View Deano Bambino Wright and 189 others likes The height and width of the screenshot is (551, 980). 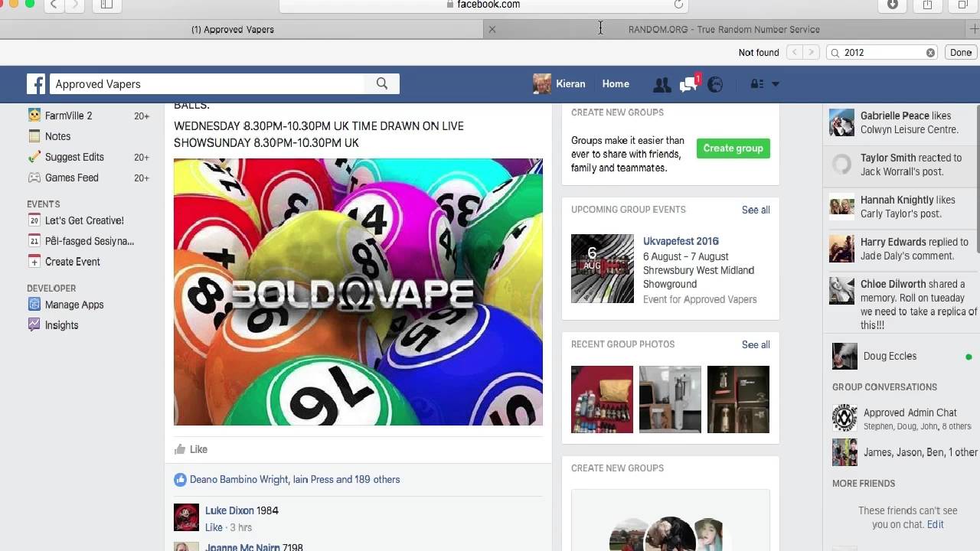pyautogui.click(x=295, y=480)
